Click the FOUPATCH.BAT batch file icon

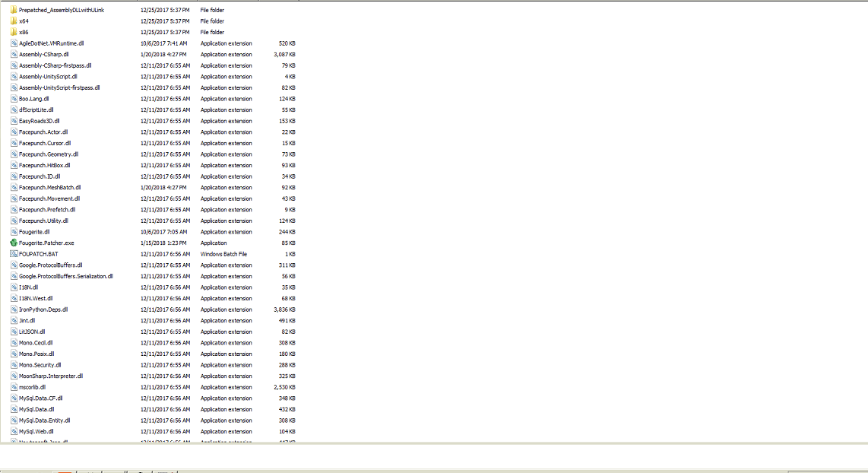[x=14, y=254]
